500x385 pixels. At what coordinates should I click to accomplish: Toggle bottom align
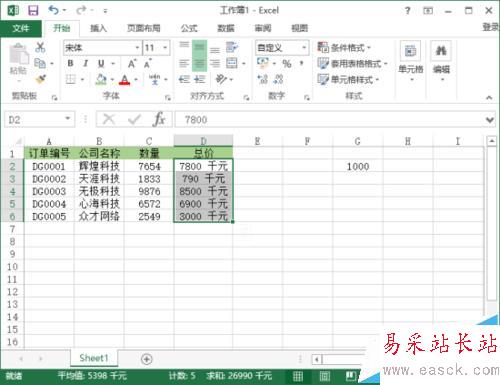click(x=215, y=49)
